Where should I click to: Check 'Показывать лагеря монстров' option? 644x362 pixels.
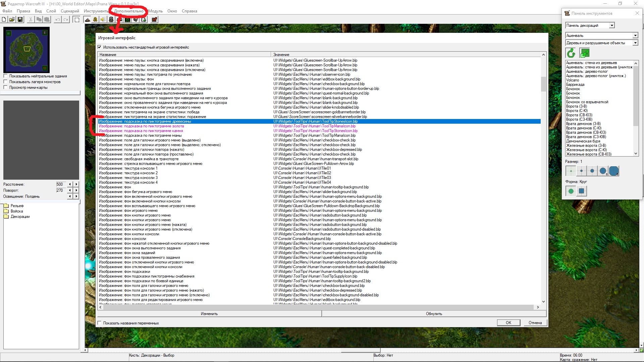5,82
